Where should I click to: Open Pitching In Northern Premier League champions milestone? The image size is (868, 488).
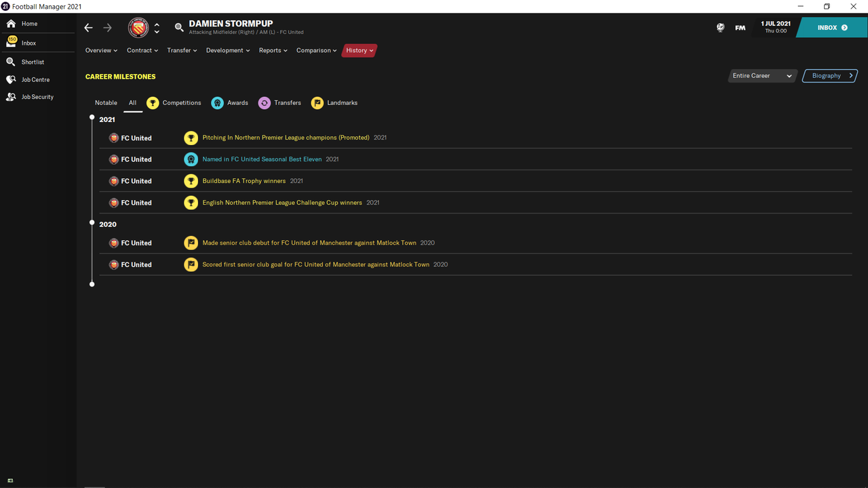[x=286, y=138]
